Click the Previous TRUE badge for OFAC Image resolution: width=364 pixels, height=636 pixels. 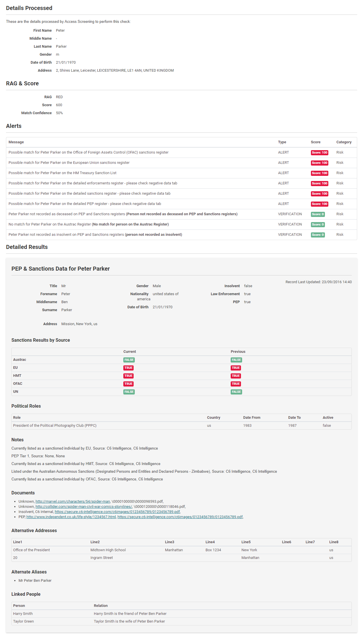tap(236, 384)
